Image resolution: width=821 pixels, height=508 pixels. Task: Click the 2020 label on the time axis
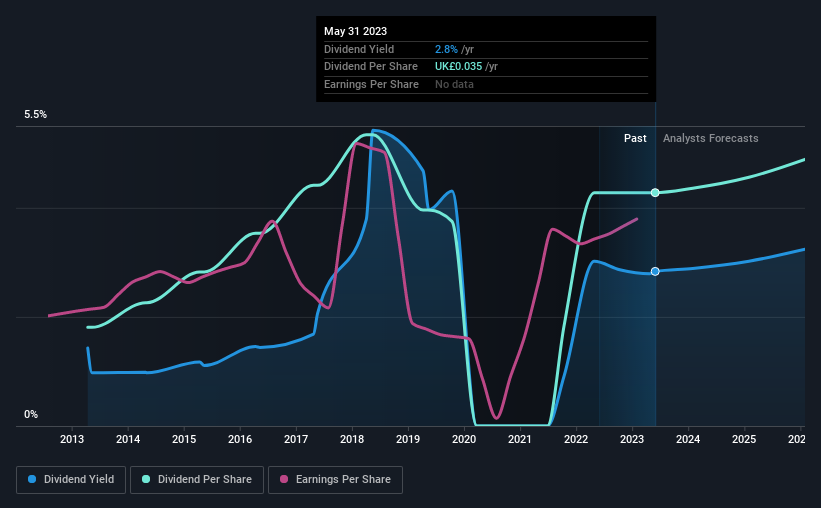[x=464, y=439]
